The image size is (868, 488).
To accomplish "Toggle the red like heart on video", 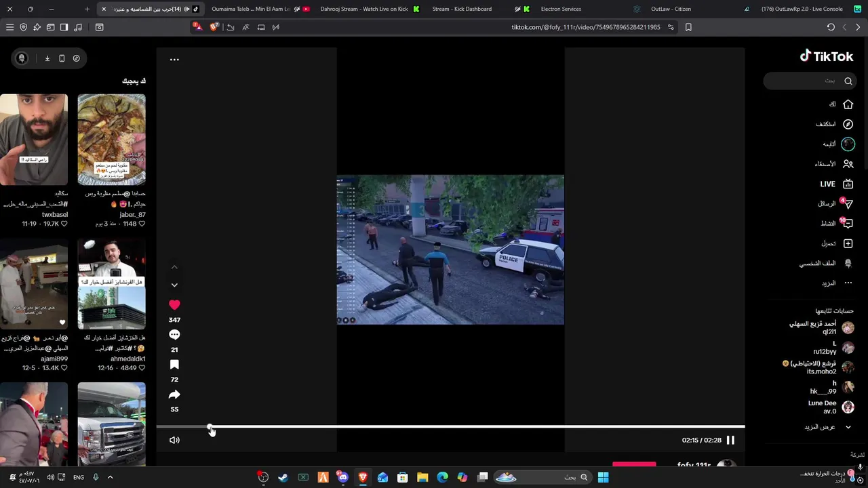I will coord(174,305).
